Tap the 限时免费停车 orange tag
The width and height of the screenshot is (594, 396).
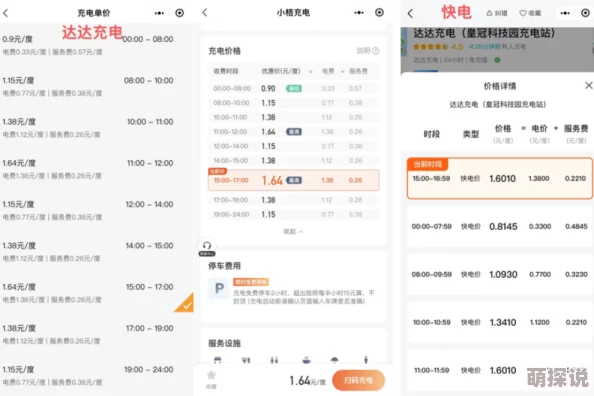pos(251,282)
